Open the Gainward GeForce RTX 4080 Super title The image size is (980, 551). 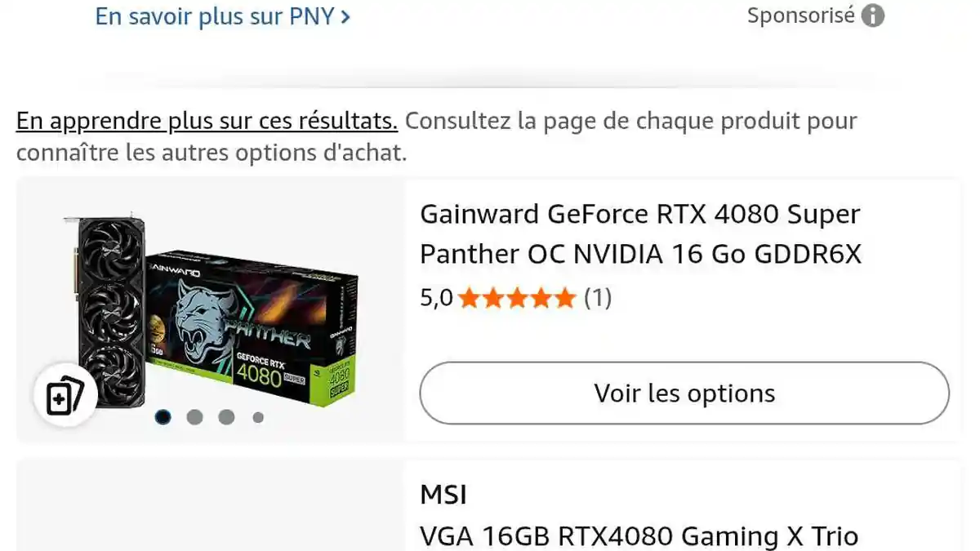click(x=640, y=234)
